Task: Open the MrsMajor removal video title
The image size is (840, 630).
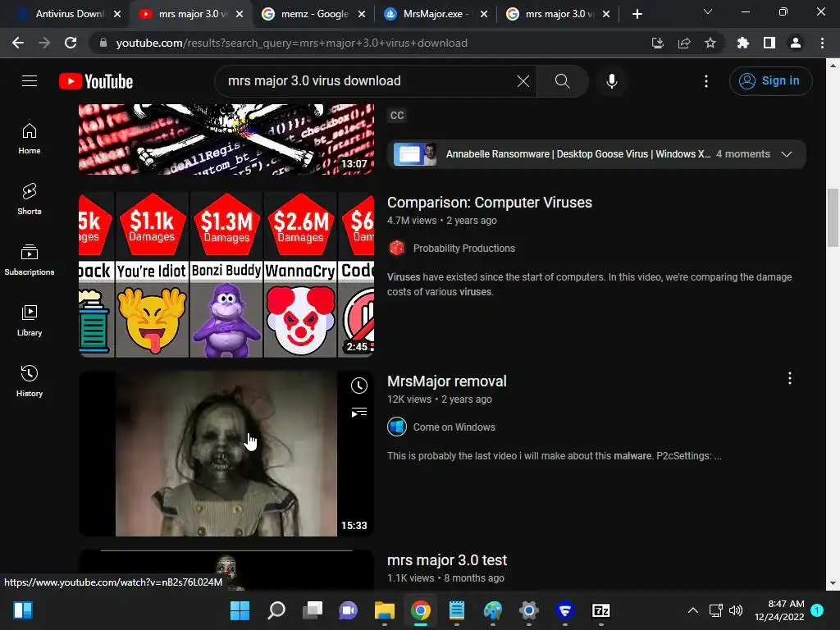Action: pos(447,381)
